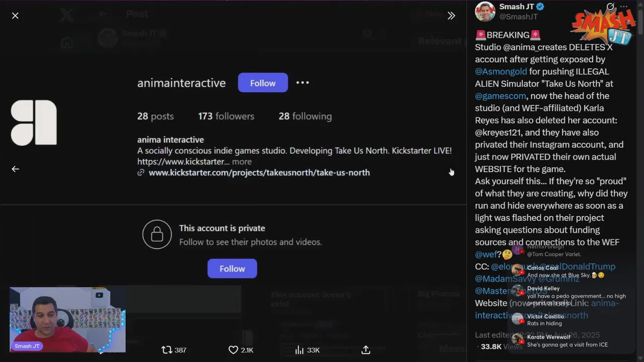
Task: Click the Follow button under the private account notice
Action: coord(232,268)
